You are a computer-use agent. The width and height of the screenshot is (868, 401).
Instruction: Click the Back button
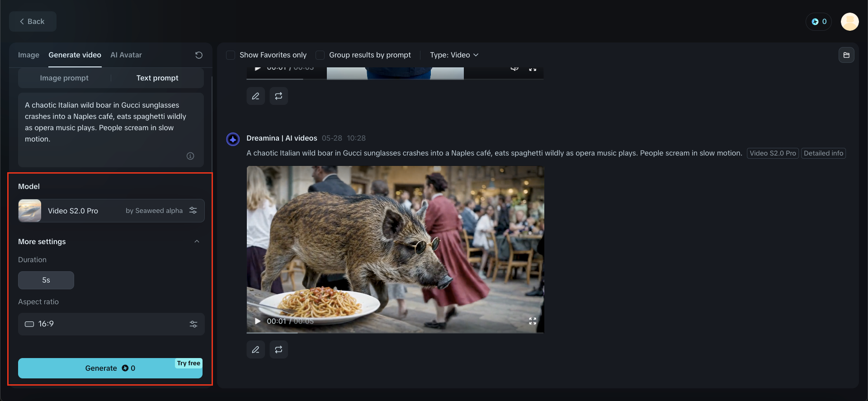coord(33,21)
